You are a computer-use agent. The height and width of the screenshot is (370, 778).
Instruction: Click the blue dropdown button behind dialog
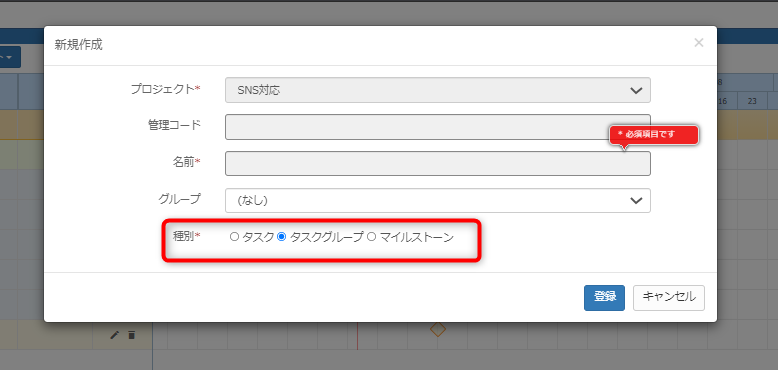10,58
